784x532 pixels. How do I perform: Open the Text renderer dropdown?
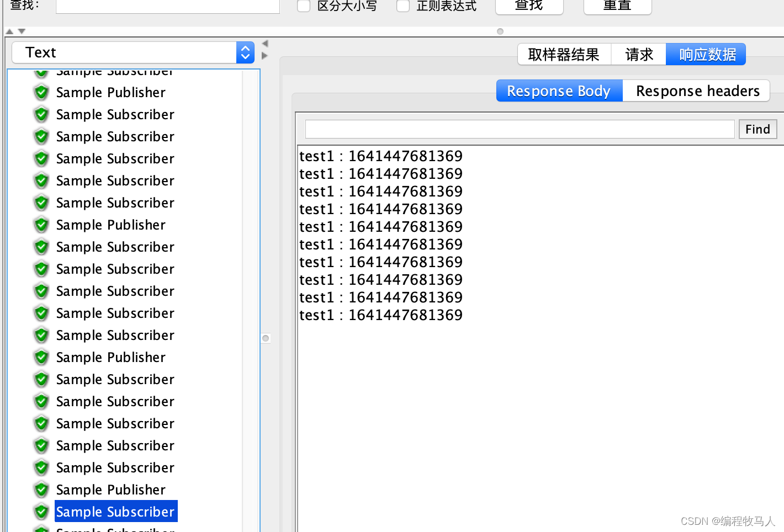133,52
